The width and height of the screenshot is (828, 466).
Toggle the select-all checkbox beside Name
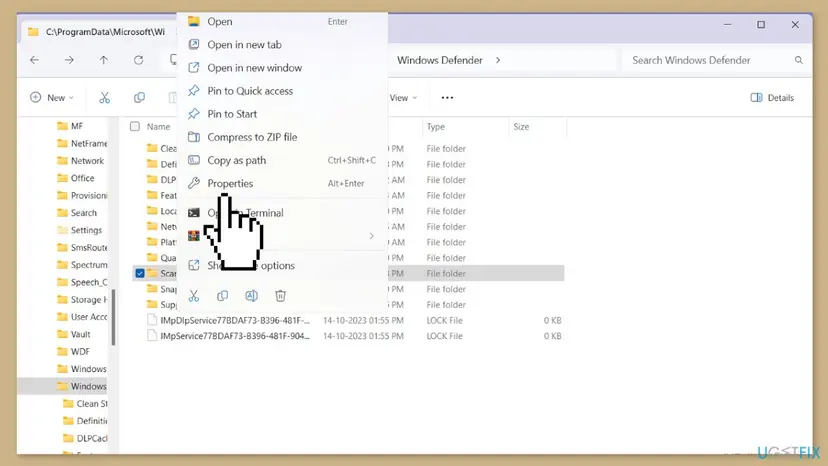[x=135, y=127]
